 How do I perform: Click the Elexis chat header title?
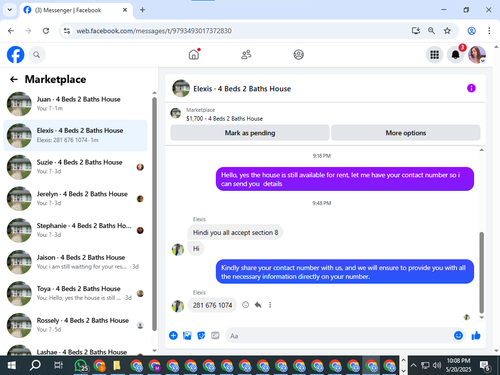point(242,89)
